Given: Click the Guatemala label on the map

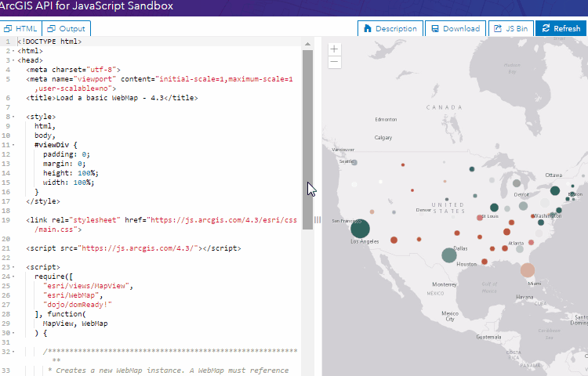Looking at the screenshot, I should pos(488,337).
